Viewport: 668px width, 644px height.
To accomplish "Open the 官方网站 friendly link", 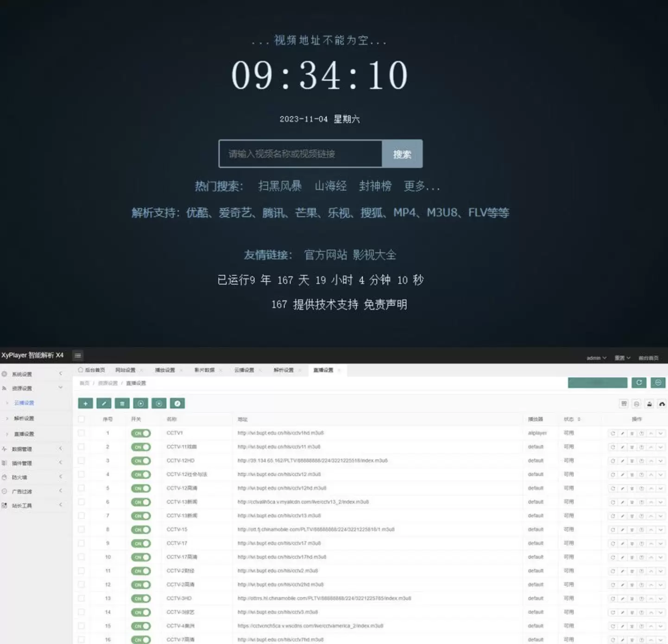I will [x=326, y=255].
